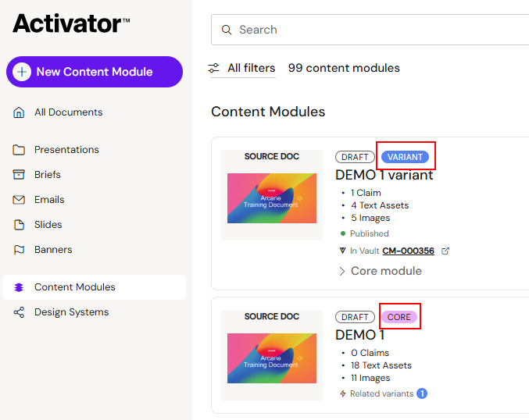The height and width of the screenshot is (420, 529).
Task: Click the Activator logo
Action: (71, 23)
